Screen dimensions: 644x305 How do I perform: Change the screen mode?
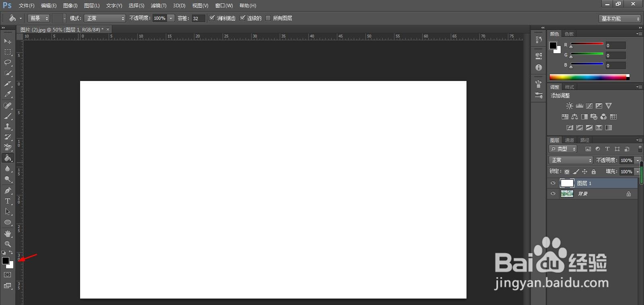[8, 286]
